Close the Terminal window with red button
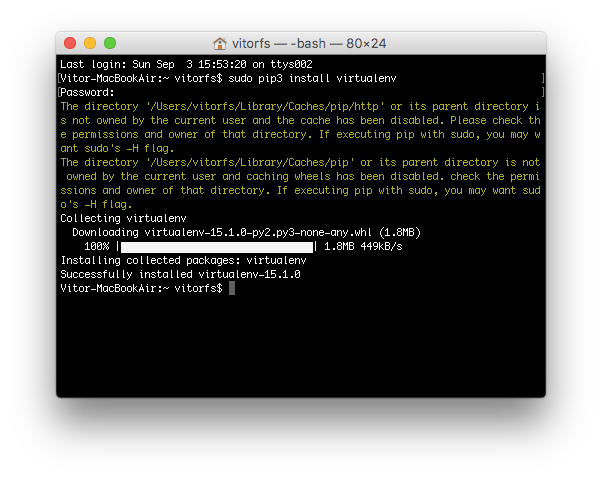602x478 pixels. click(x=70, y=43)
